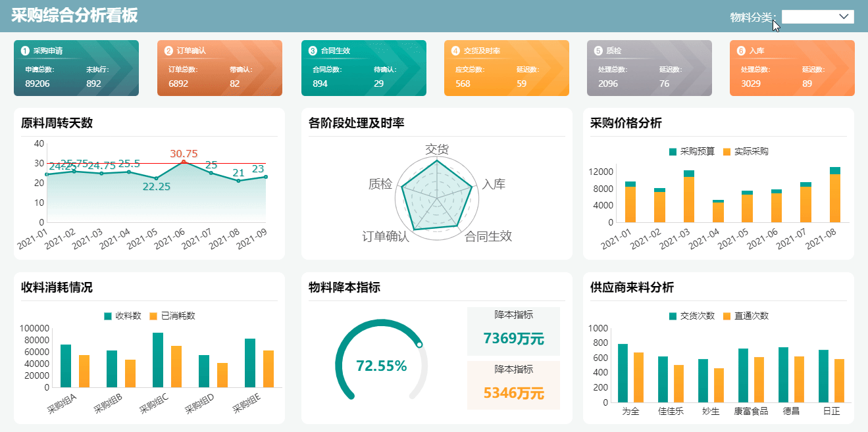Click the 为全 supplier axis label

pyautogui.click(x=630, y=412)
